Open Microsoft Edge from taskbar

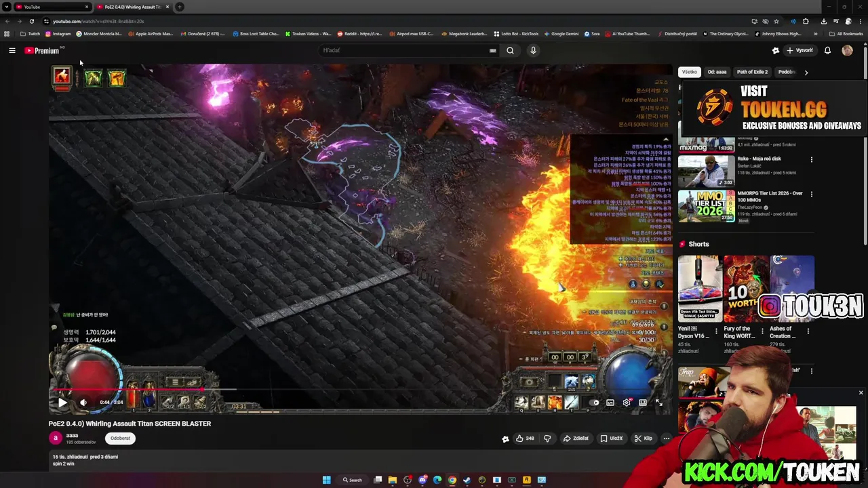(x=437, y=480)
